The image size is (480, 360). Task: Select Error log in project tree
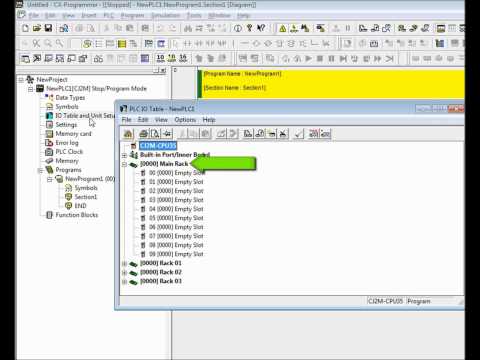[67, 143]
